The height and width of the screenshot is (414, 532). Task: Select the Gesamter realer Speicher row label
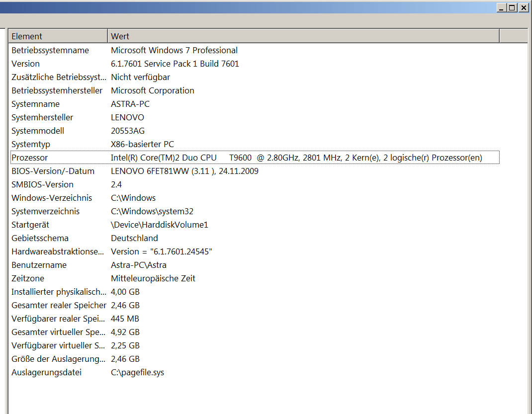(59, 306)
